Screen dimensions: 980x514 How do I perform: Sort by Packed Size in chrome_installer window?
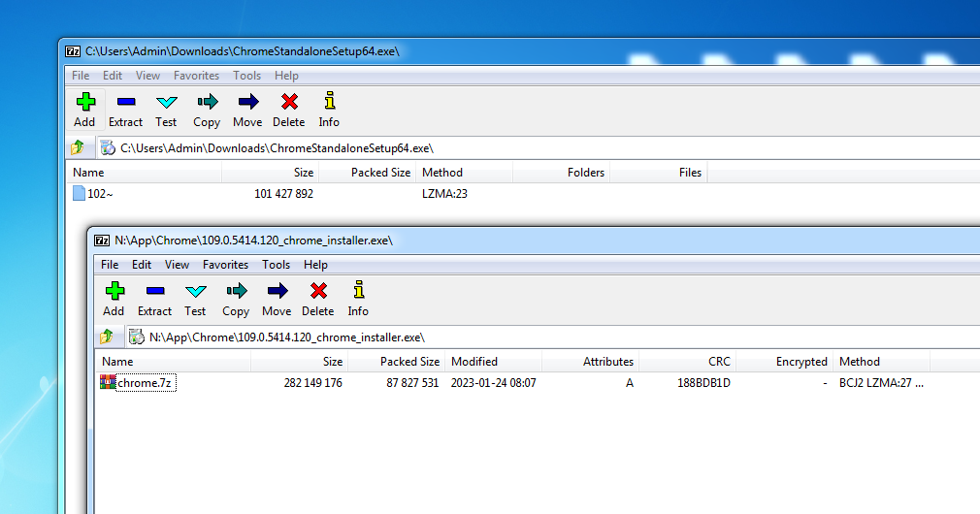pyautogui.click(x=396, y=362)
